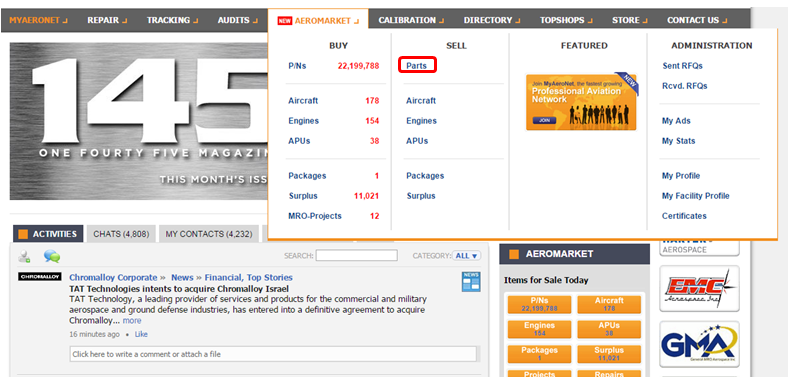Click the add contact person icon

[24, 257]
